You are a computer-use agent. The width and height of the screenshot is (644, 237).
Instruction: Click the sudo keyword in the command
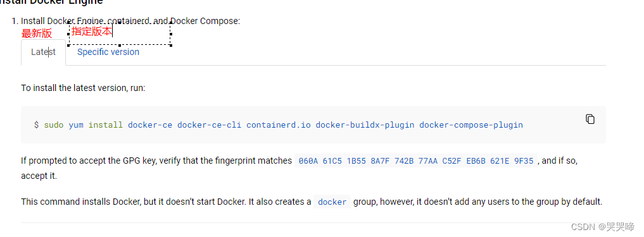(x=54, y=125)
